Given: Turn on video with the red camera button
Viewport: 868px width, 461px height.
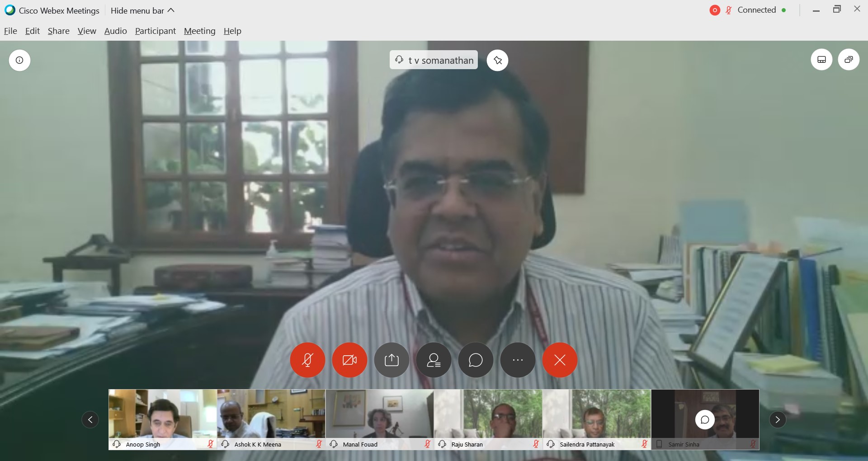Looking at the screenshot, I should [x=349, y=360].
